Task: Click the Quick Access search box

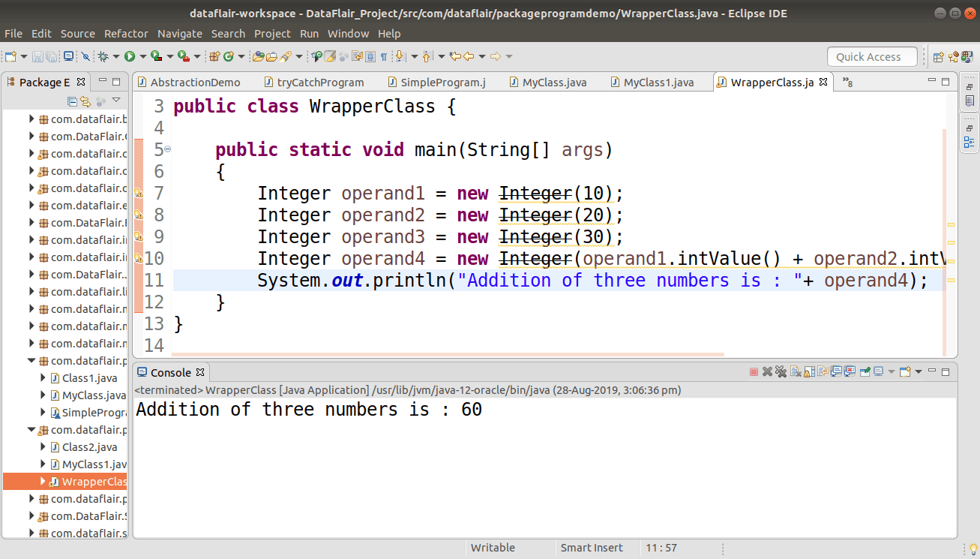Action: pyautogui.click(x=872, y=56)
